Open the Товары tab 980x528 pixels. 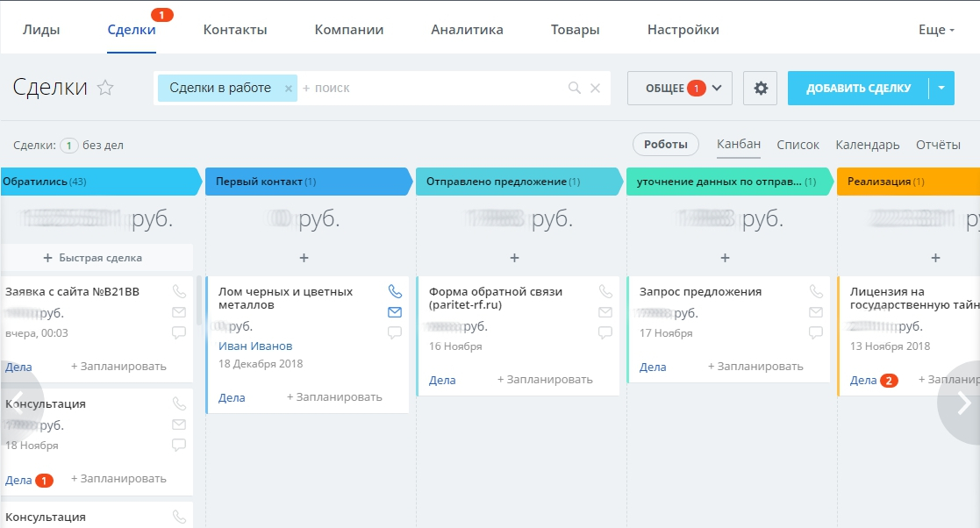tap(575, 29)
